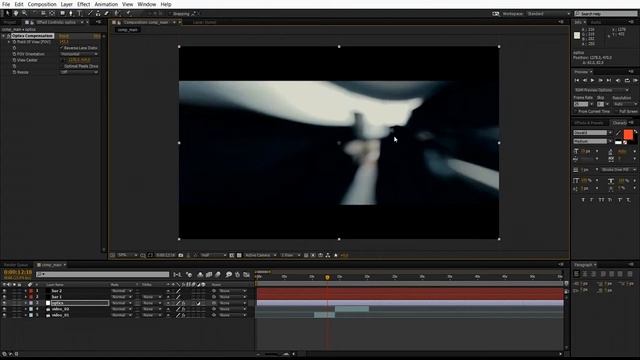The width and height of the screenshot is (640, 360).
Task: Hide the optics layer eye icon
Action: point(4,303)
